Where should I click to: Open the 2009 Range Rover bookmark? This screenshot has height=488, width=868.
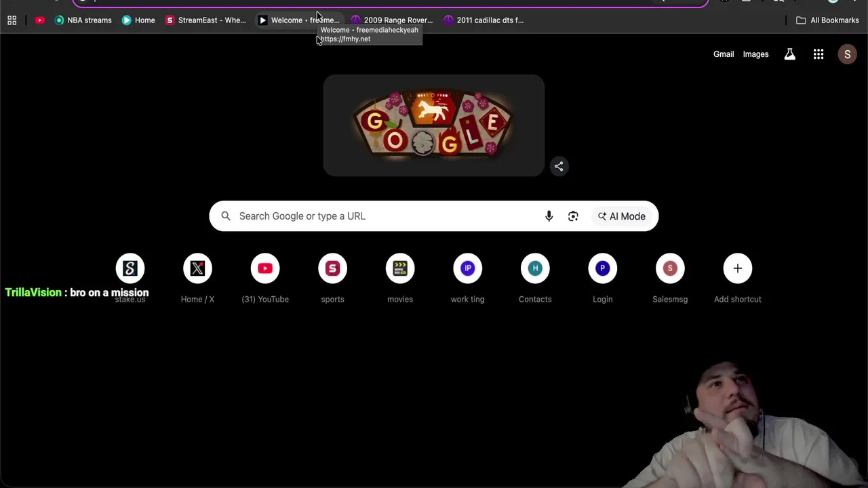point(391,20)
